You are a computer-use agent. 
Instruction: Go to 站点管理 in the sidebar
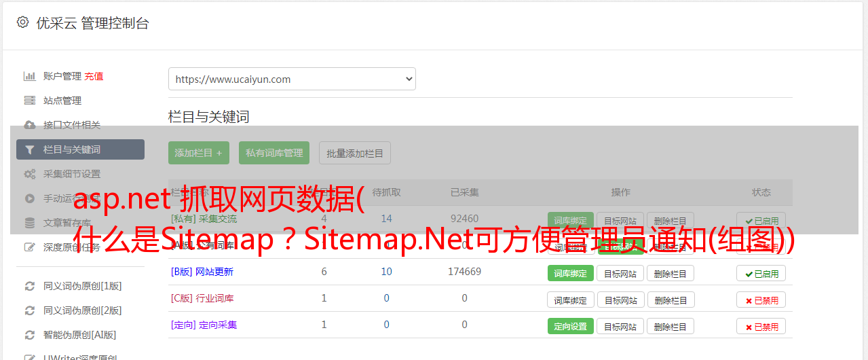click(x=62, y=101)
